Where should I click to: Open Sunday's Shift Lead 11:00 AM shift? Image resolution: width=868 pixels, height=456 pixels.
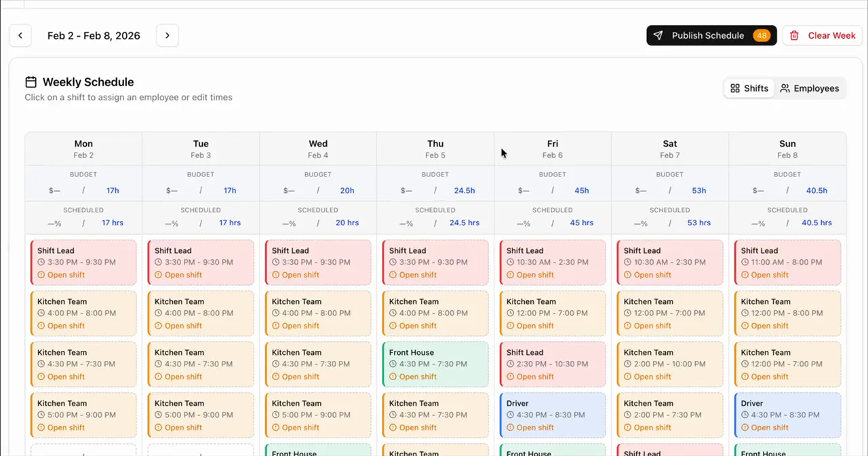coord(787,263)
